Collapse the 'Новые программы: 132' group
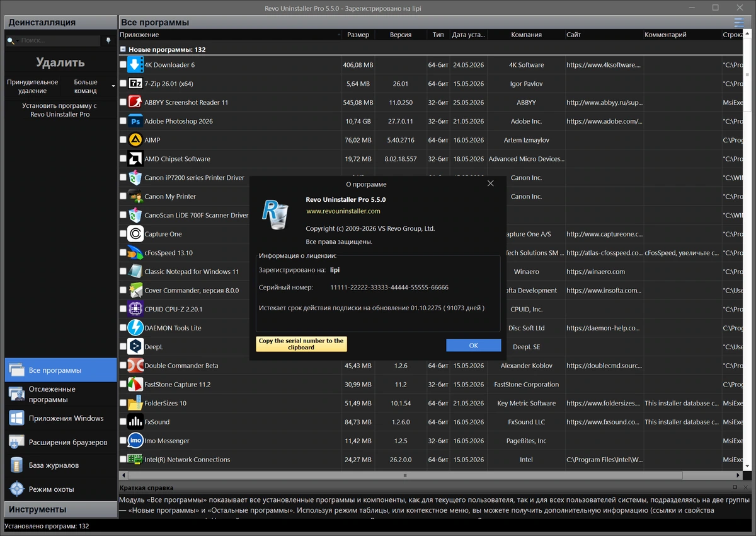The height and width of the screenshot is (536, 756). pyautogui.click(x=123, y=49)
